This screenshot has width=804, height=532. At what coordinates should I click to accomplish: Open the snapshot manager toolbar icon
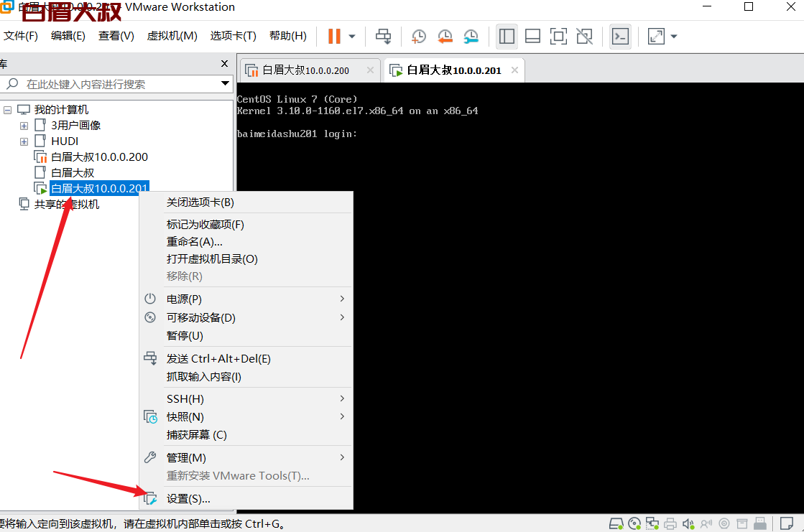tap(471, 37)
